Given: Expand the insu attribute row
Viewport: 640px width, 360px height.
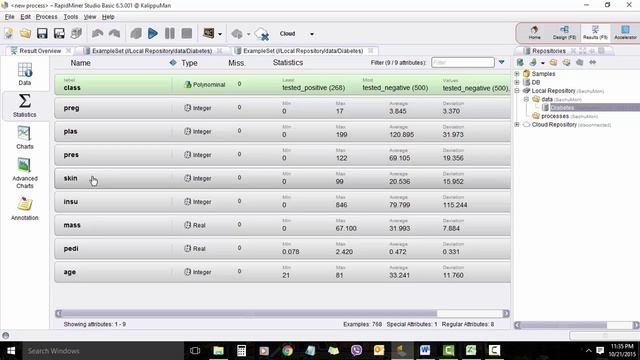Looking at the screenshot, I should tap(282, 202).
